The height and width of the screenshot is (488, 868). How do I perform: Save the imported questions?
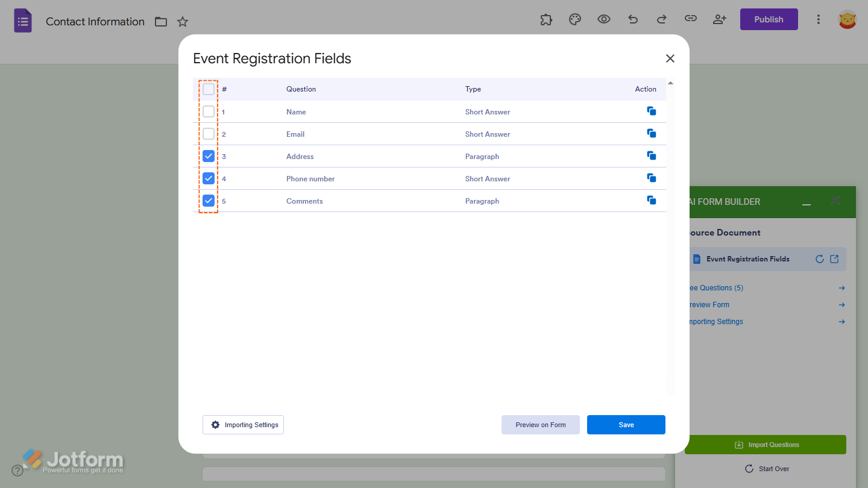pyautogui.click(x=626, y=425)
